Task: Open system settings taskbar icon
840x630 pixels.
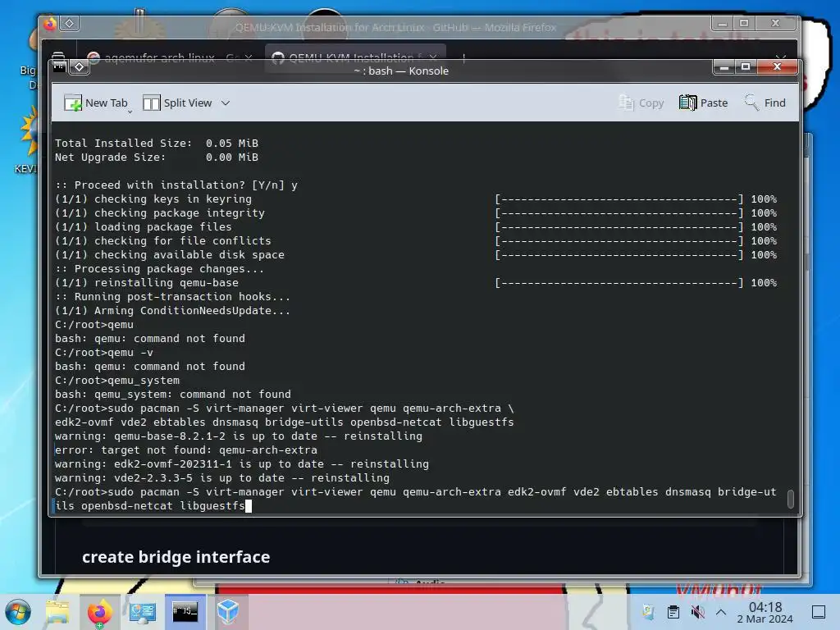Action: [143, 612]
